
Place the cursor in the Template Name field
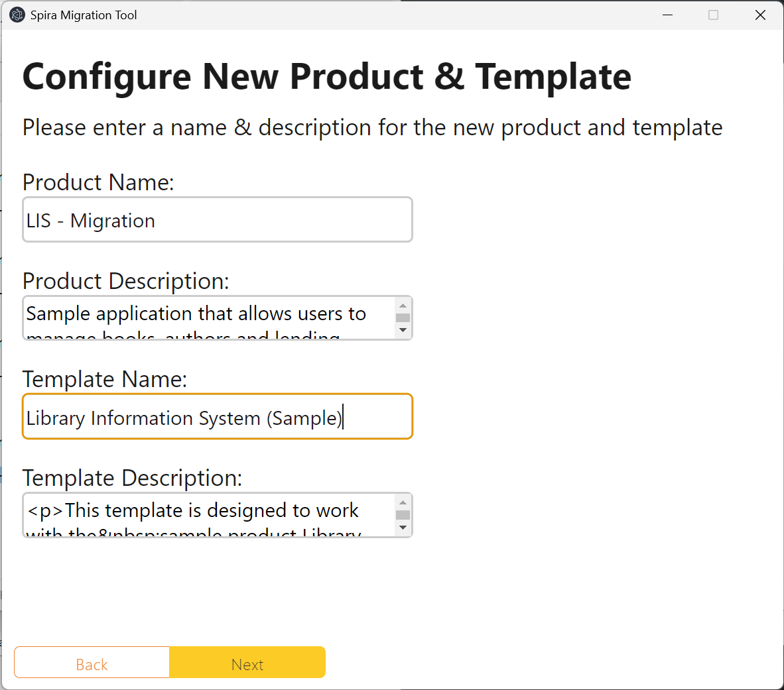[218, 417]
